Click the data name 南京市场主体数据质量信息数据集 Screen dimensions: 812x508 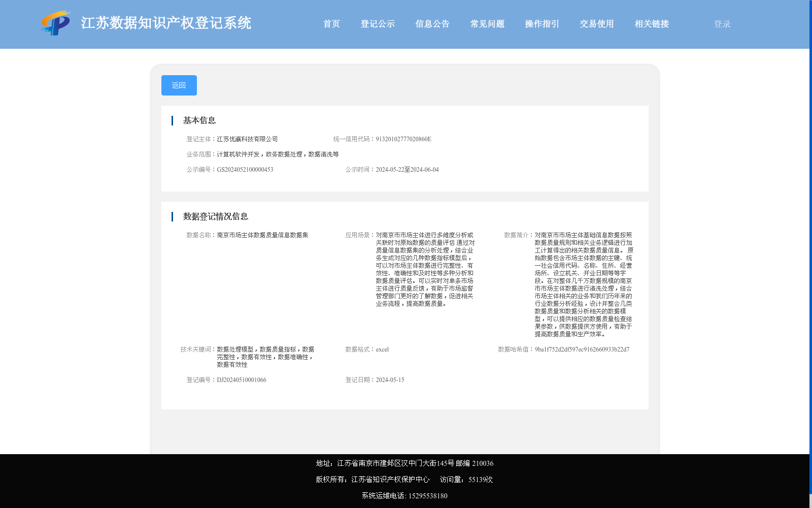pos(262,235)
